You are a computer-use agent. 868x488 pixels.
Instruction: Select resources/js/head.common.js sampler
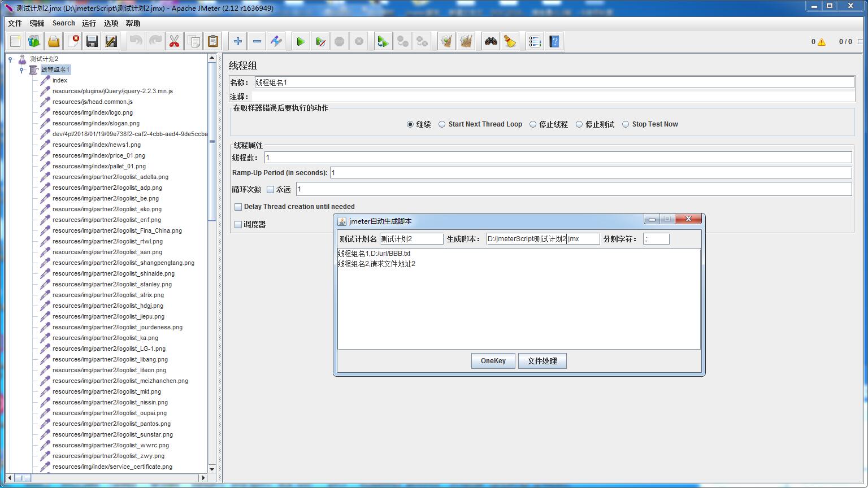[x=93, y=102]
